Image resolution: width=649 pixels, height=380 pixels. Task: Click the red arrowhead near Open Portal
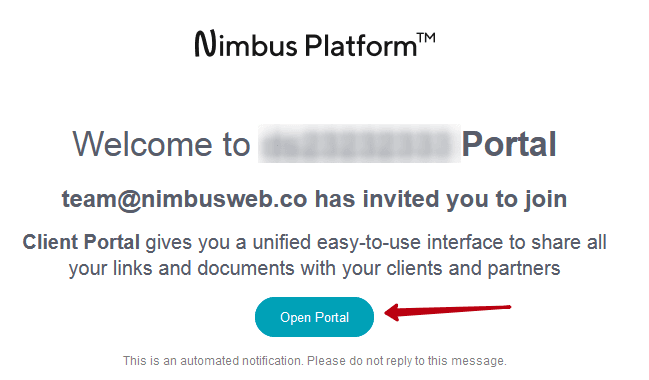pyautogui.click(x=392, y=312)
